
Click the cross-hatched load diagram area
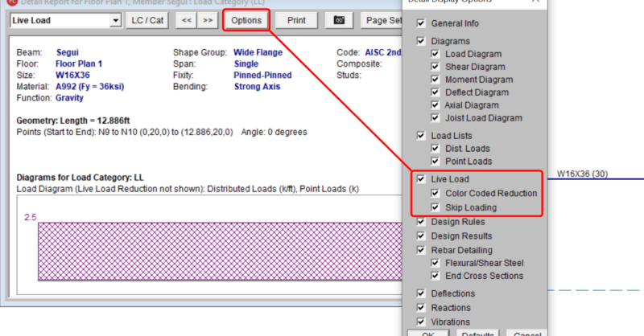click(x=209, y=251)
